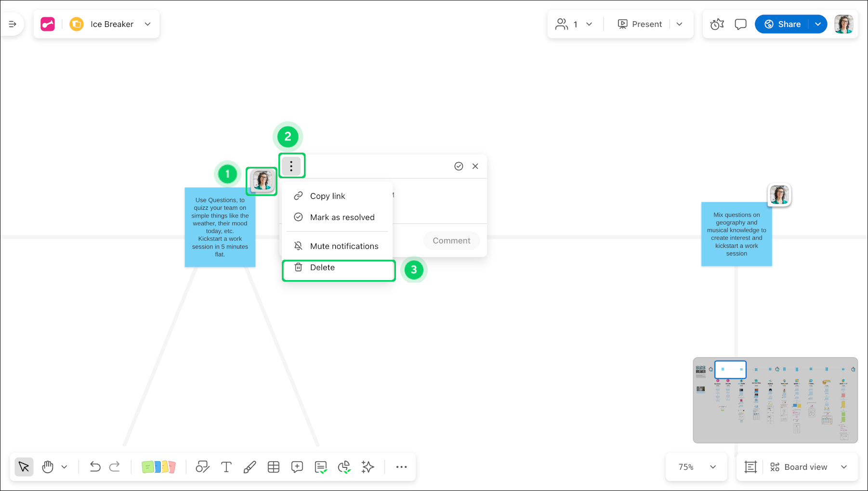Open the comments panel icon
Image resolution: width=868 pixels, height=491 pixels.
[740, 24]
